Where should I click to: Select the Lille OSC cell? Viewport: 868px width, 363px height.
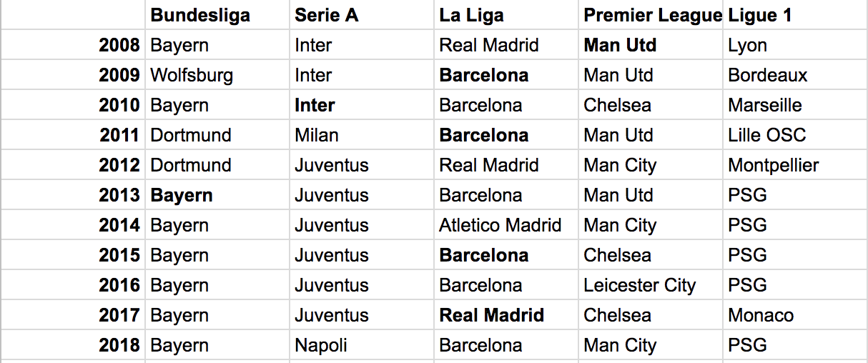[x=795, y=135]
